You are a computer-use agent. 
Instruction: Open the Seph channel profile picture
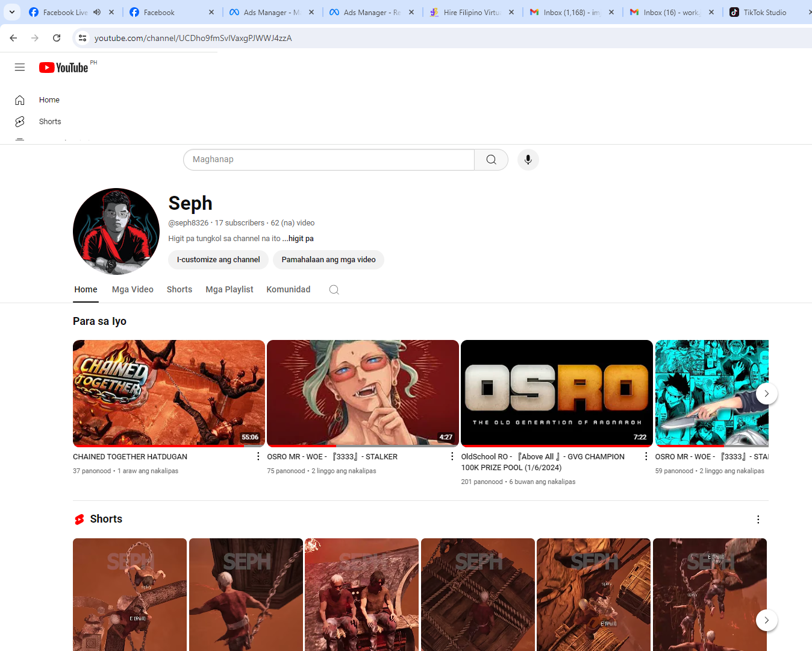point(116,231)
